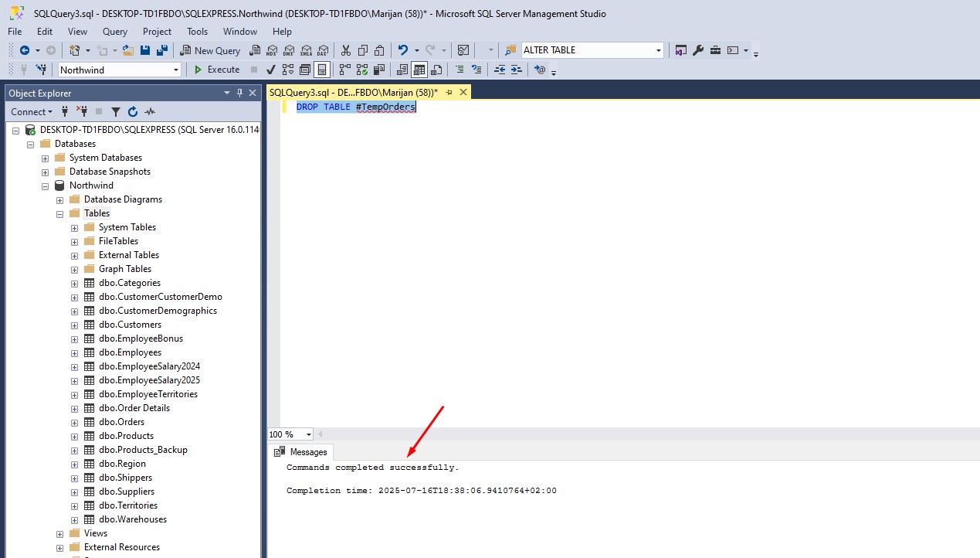Click the Cut scissors icon
The width and height of the screenshot is (980, 558).
345,50
